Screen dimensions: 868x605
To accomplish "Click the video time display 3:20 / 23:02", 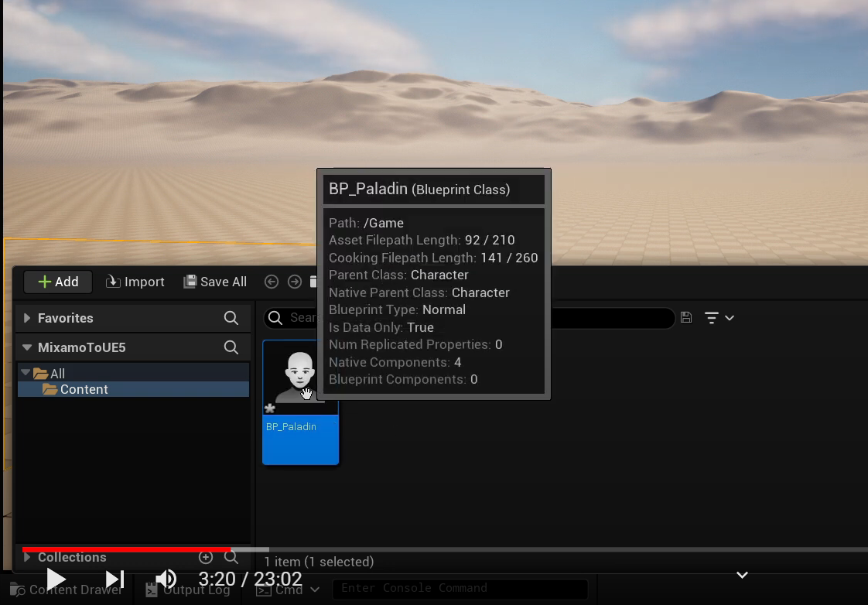I will (250, 579).
